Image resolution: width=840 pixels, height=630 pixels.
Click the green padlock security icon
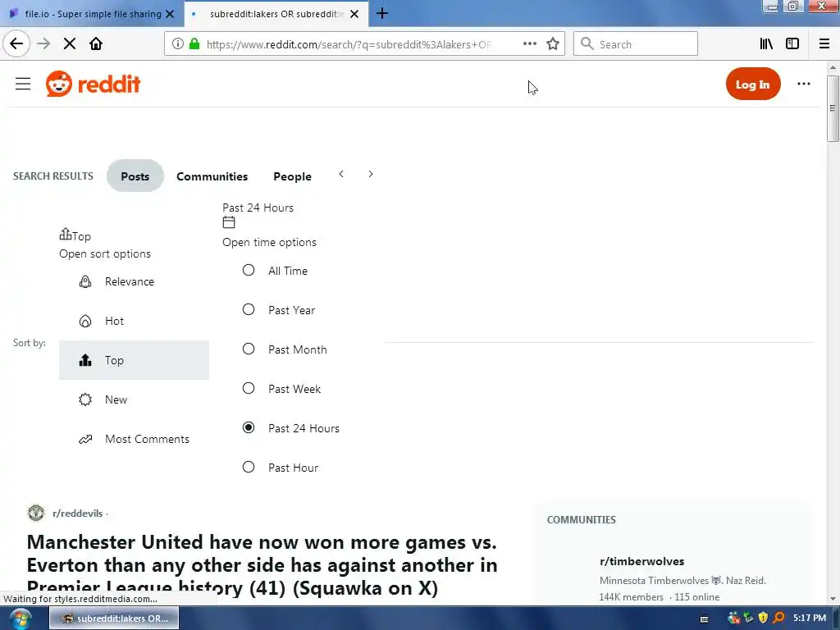[x=194, y=44]
